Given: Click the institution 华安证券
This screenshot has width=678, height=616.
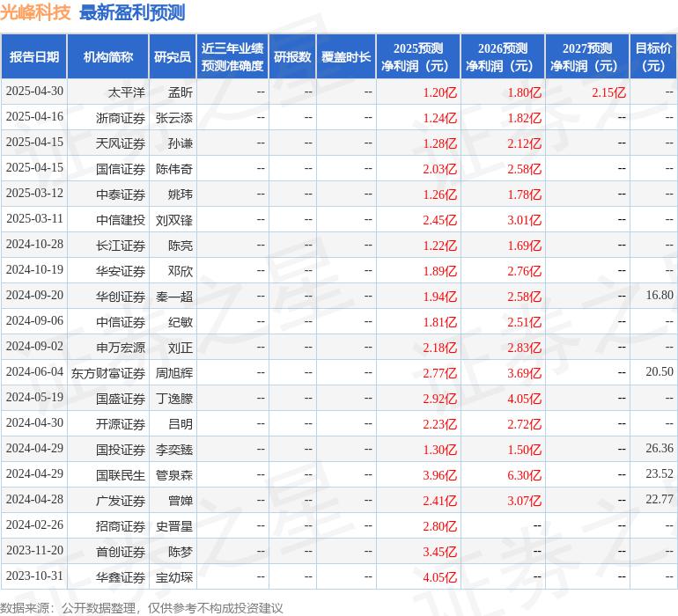Looking at the screenshot, I should coord(121,271).
